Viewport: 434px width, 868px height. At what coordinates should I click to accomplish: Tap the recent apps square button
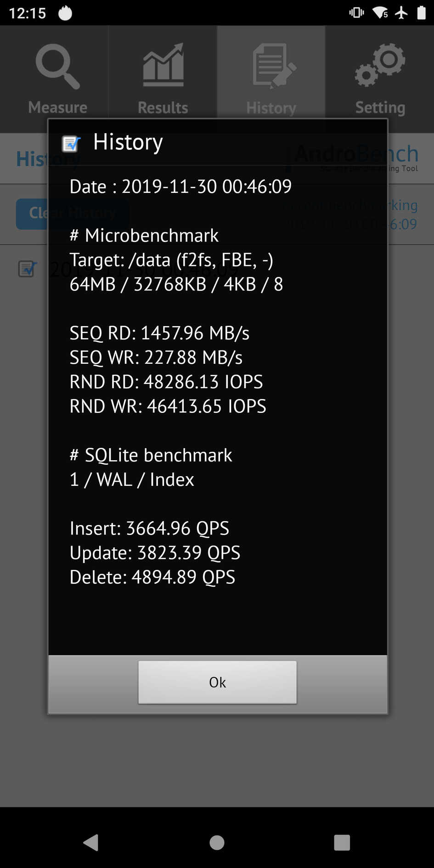click(x=342, y=842)
